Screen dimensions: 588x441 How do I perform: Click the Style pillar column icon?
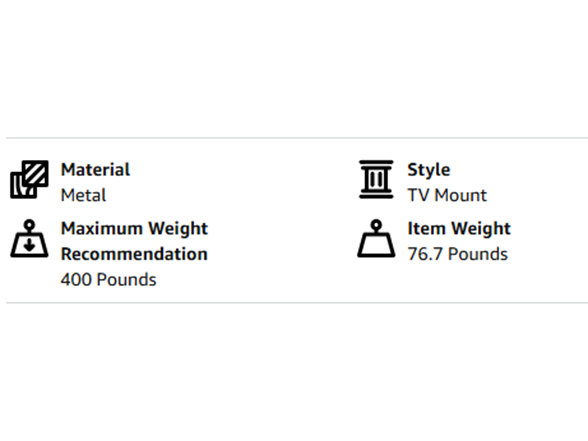point(376,179)
